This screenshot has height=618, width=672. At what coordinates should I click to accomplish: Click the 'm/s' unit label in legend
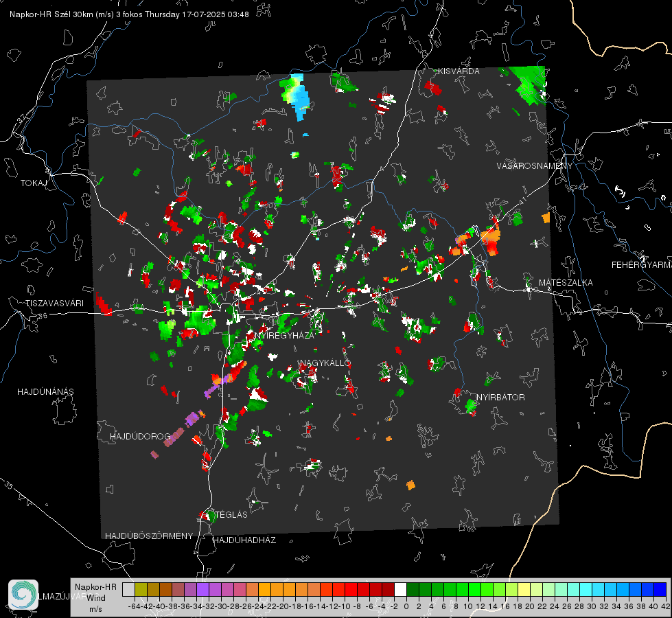click(x=95, y=609)
